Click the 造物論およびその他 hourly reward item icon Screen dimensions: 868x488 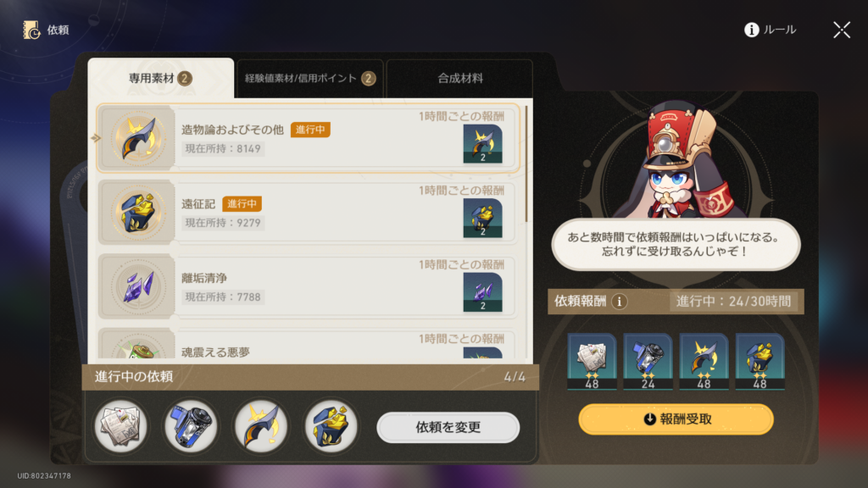click(x=482, y=144)
